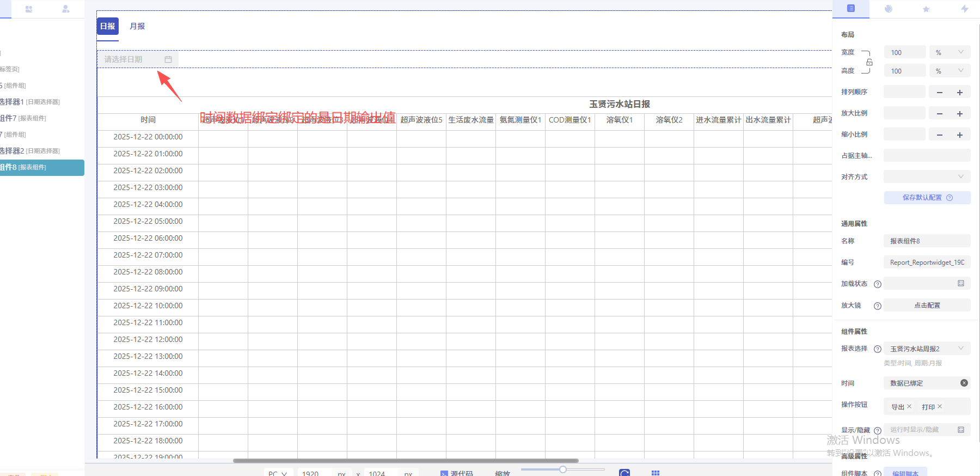Click help icon next to 放大镜

877,306
